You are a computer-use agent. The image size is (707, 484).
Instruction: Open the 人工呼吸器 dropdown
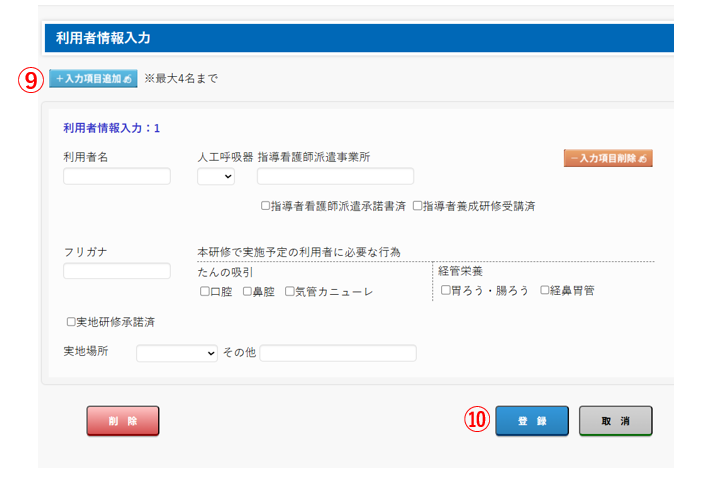[x=215, y=177]
